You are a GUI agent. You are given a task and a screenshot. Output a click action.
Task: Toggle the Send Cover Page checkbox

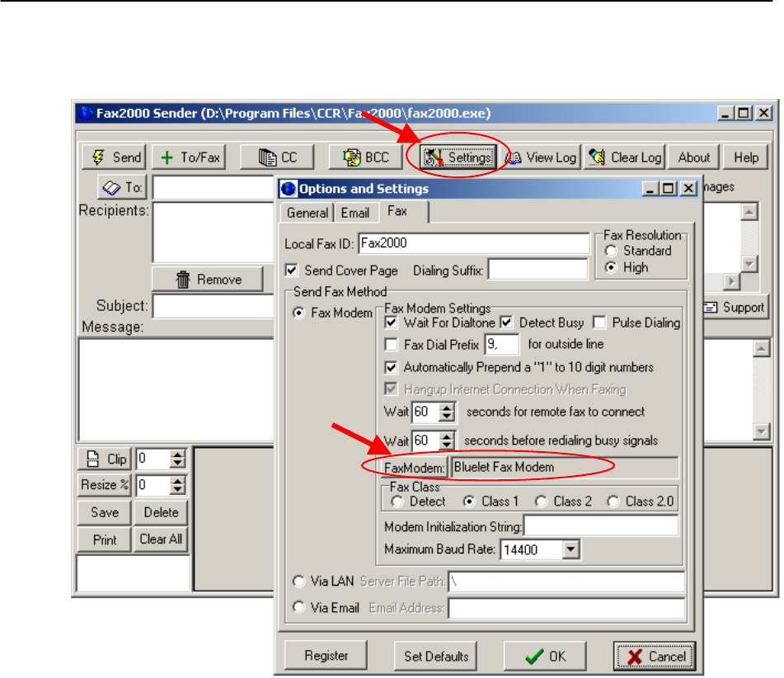pos(292,271)
